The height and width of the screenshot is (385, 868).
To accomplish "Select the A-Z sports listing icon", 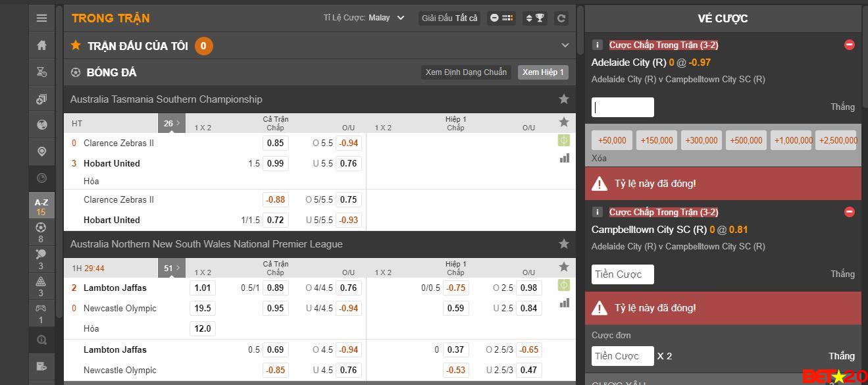I will coord(41,207).
